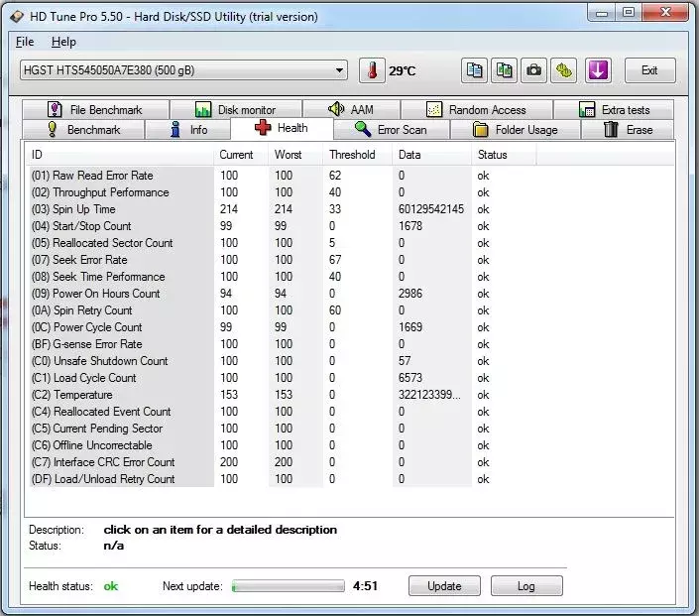This screenshot has height=616, width=699.
Task: Click the Status column header
Action: coord(504,155)
